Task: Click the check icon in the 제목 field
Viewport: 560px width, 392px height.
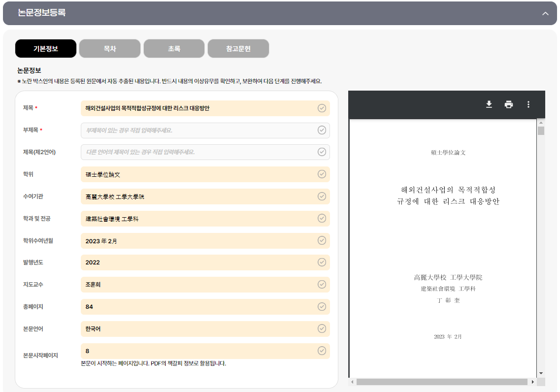Action: (x=322, y=108)
